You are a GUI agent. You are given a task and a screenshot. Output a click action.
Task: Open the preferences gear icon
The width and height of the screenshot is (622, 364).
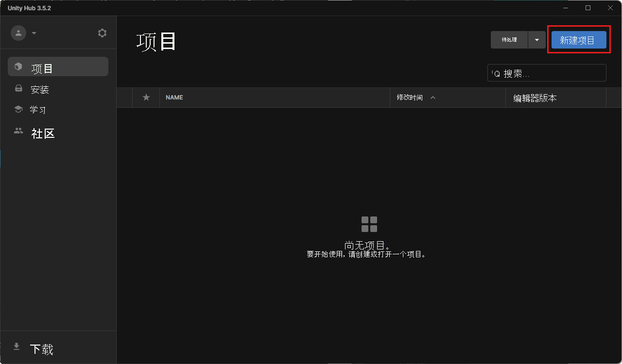pos(102,33)
